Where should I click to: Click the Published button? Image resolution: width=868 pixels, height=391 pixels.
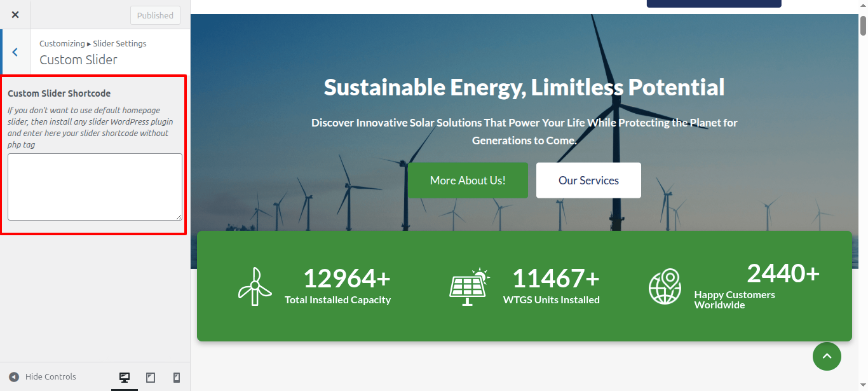point(155,15)
